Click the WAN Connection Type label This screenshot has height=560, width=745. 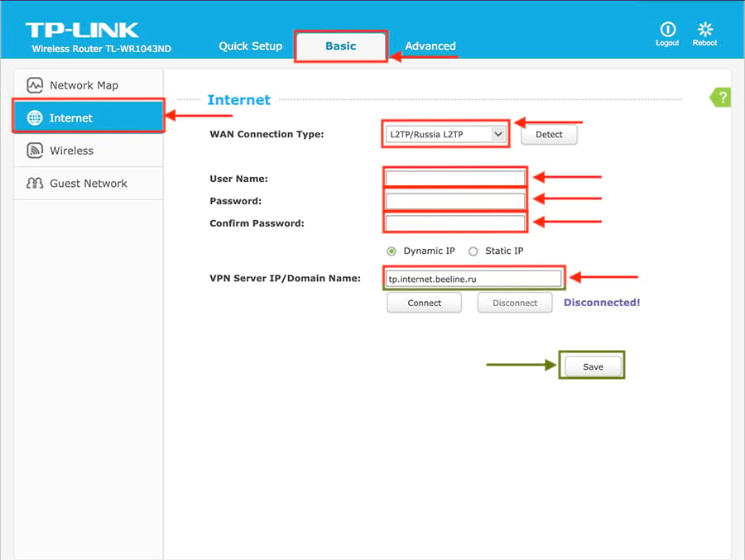coord(267,135)
